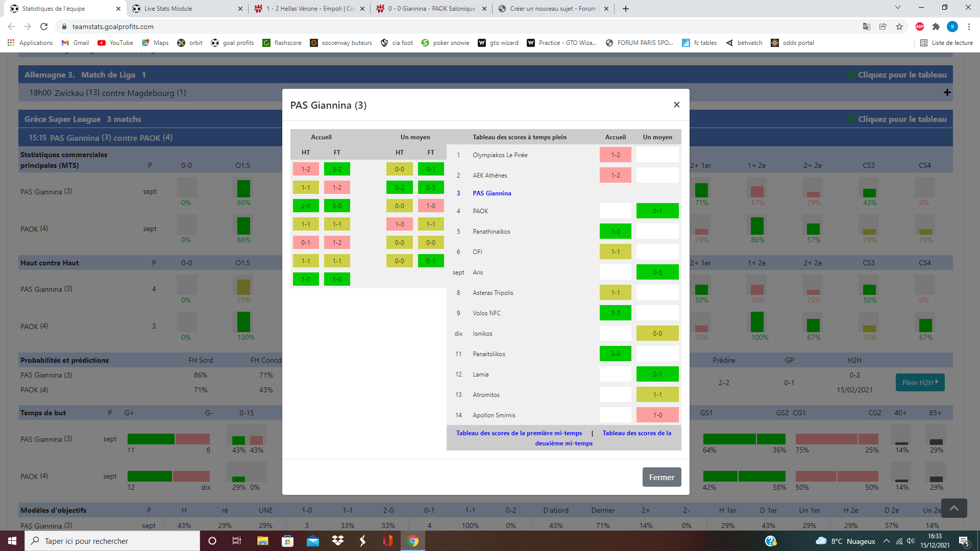Screen dimensions: 980x551
Task: Click Aris away score 0-5
Action: tap(657, 272)
